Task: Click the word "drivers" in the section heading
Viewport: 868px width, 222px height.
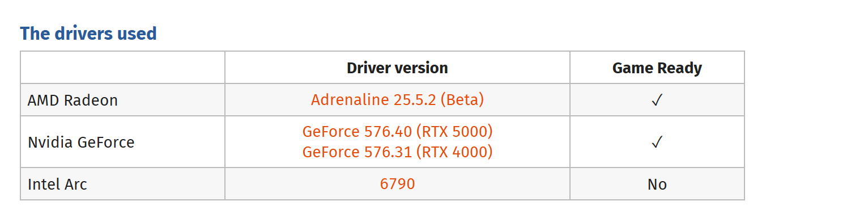Action: click(x=78, y=33)
